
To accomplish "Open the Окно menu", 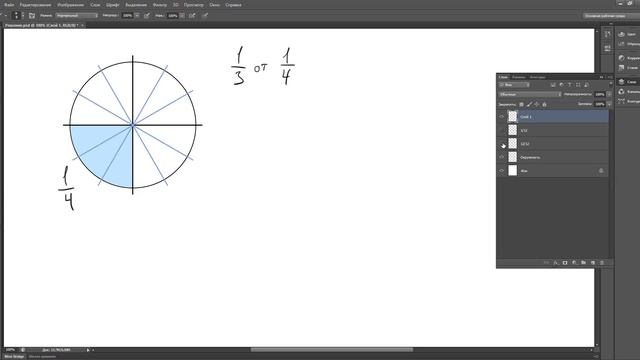I will point(214,5).
